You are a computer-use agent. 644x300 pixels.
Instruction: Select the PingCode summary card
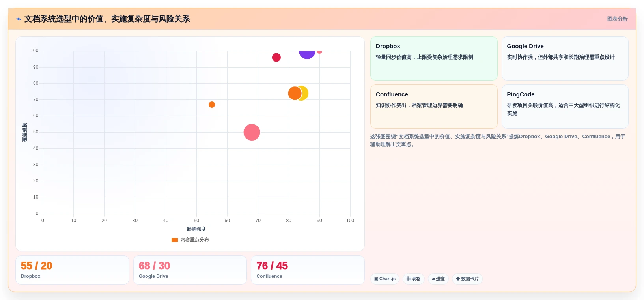[565, 107]
